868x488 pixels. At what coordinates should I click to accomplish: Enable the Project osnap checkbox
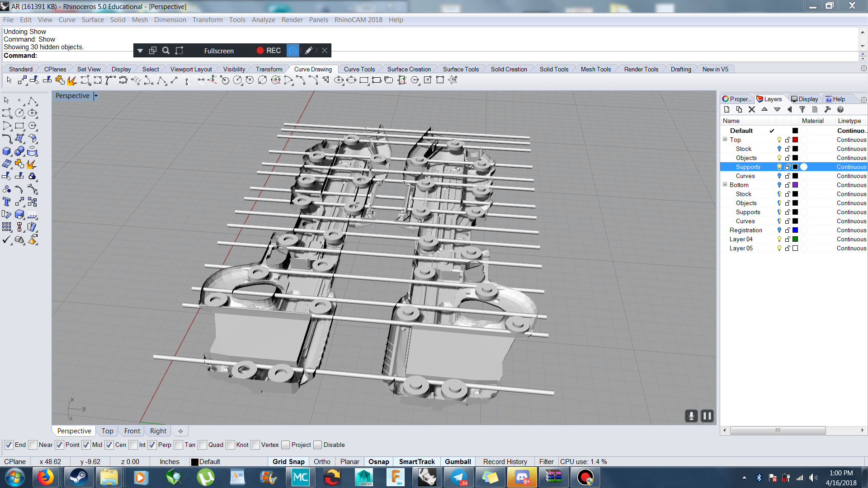(285, 445)
